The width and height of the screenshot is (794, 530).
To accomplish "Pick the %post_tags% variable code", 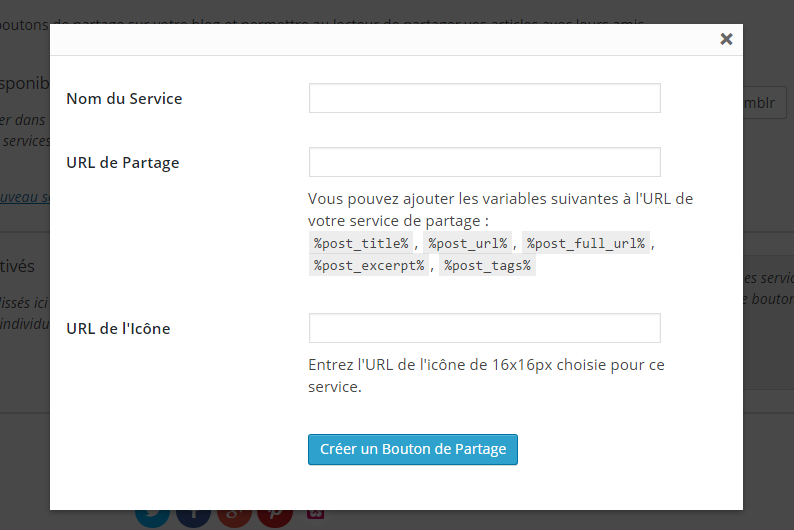I will (x=488, y=265).
